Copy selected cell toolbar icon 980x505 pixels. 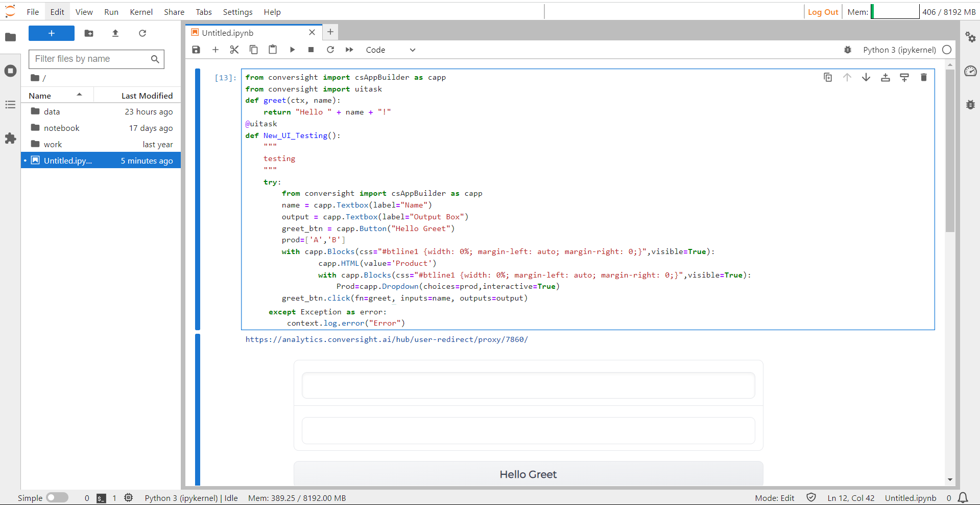[254, 50]
